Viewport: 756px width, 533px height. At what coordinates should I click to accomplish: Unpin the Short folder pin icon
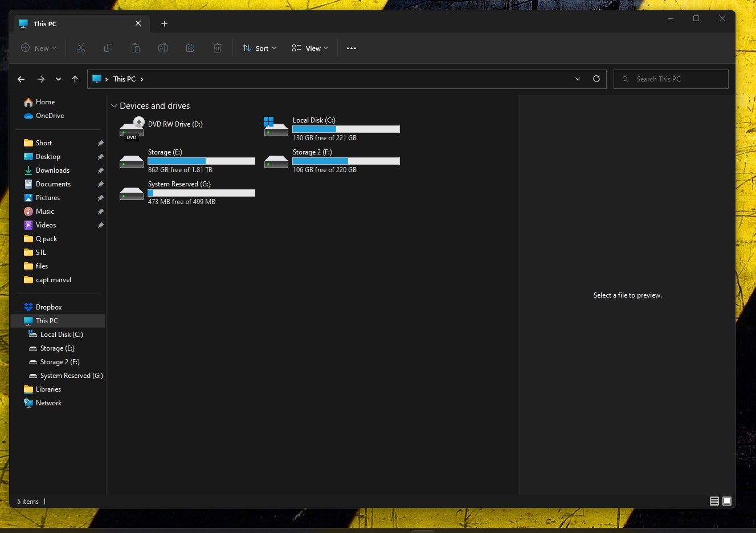pyautogui.click(x=100, y=143)
